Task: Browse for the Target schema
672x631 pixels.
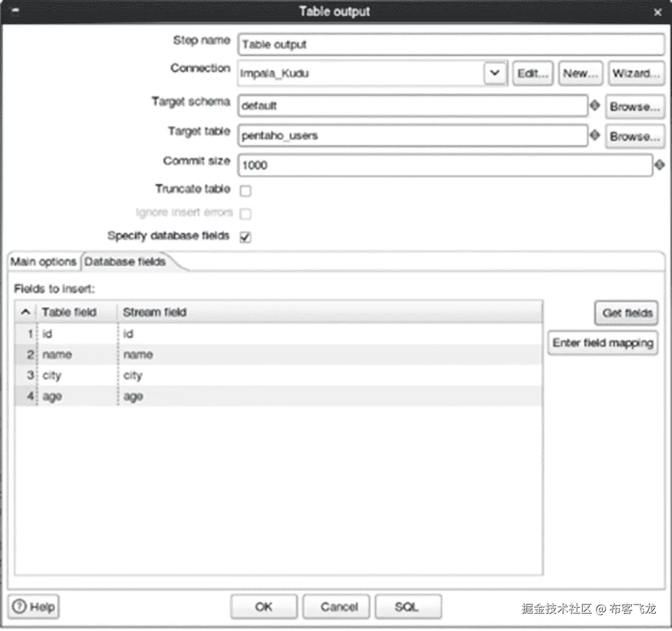Action: click(635, 107)
